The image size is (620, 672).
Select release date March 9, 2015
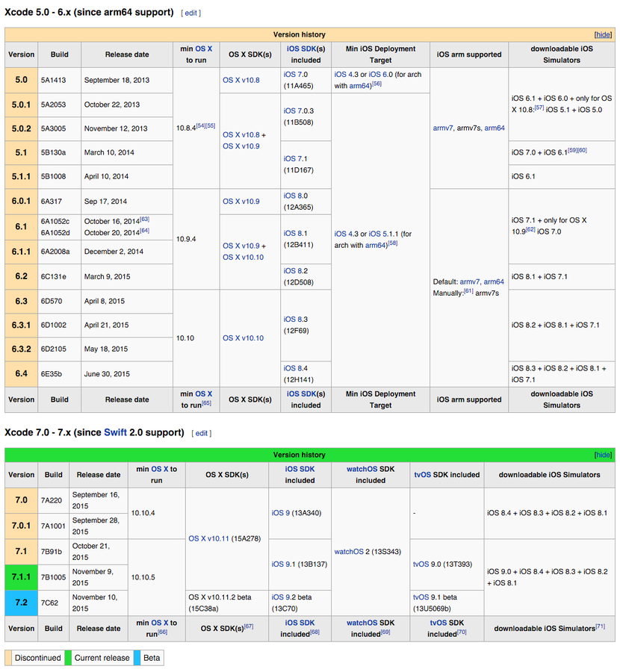(x=107, y=277)
